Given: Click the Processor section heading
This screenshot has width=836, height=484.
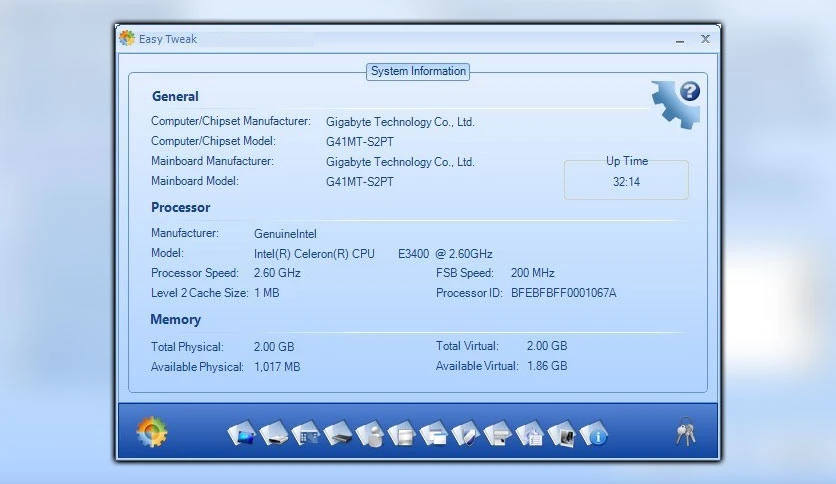Looking at the screenshot, I should [x=180, y=207].
